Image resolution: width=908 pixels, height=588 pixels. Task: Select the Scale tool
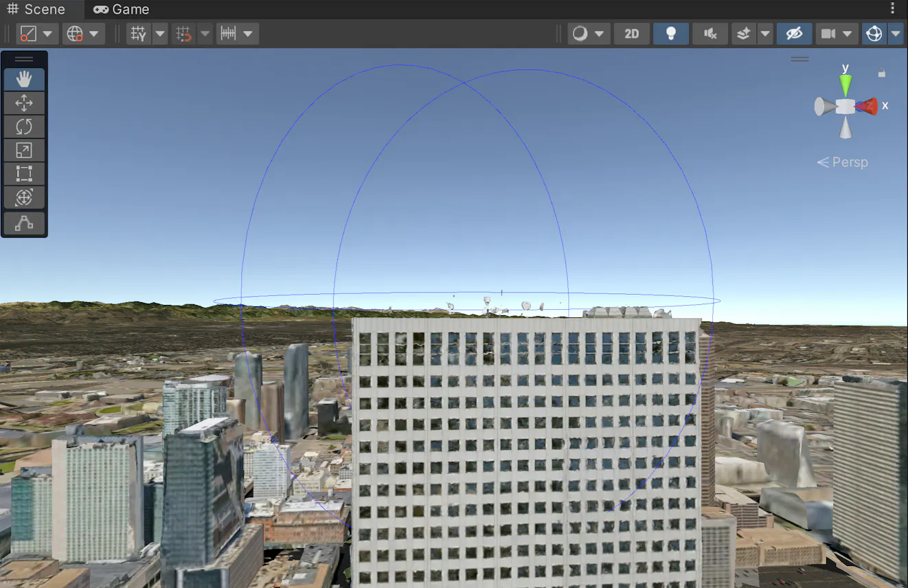click(24, 150)
